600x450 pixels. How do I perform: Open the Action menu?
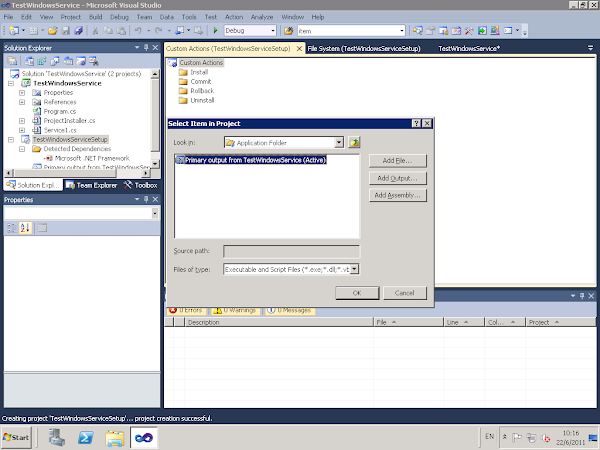click(x=234, y=17)
